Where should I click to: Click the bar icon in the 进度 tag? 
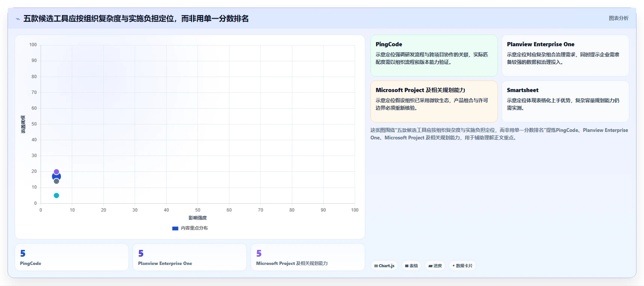pyautogui.click(x=431, y=266)
